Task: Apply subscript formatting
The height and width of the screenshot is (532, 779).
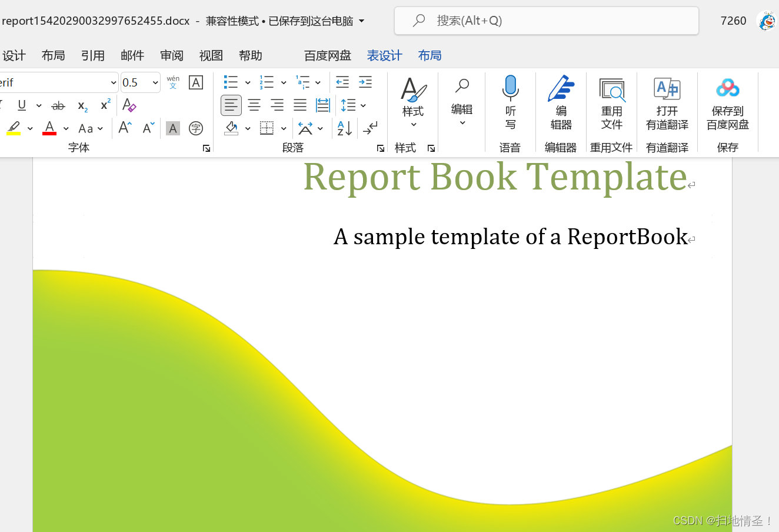Action: click(x=83, y=106)
